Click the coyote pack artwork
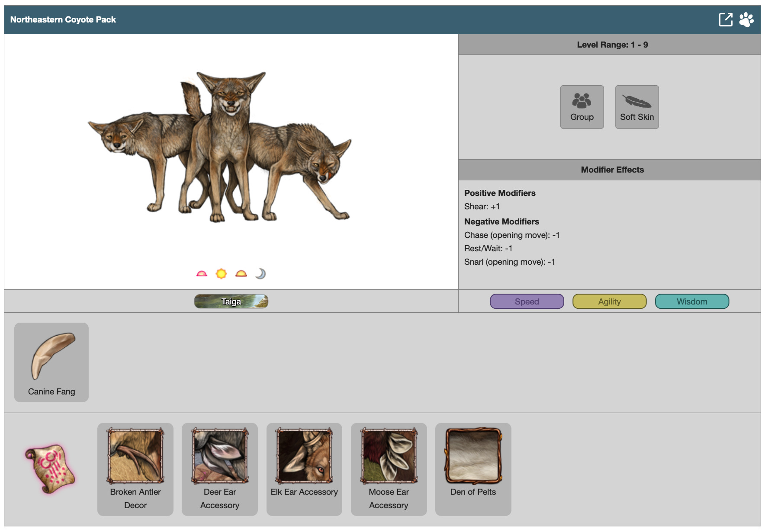 [220, 147]
